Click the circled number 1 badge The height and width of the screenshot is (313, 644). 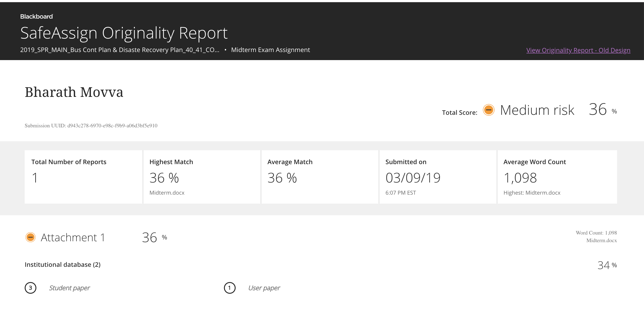click(230, 288)
